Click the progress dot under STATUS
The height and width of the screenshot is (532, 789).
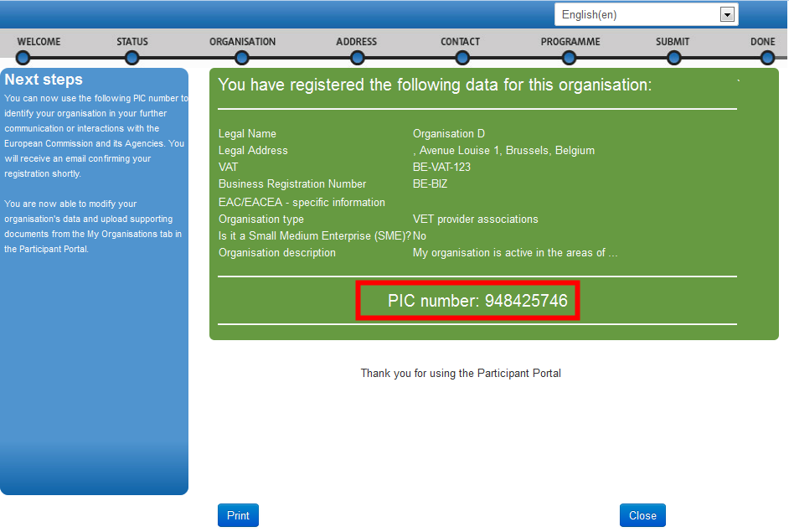[x=131, y=59]
